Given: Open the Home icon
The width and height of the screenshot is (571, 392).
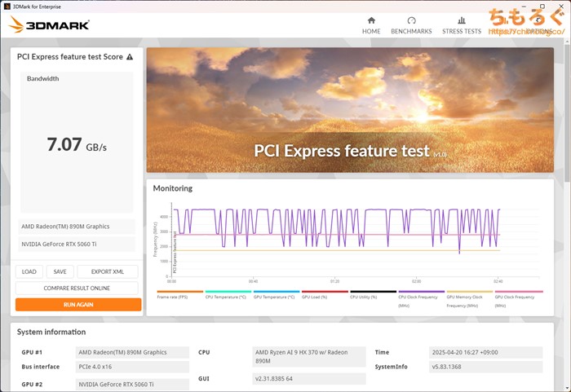Looking at the screenshot, I should 371,20.
